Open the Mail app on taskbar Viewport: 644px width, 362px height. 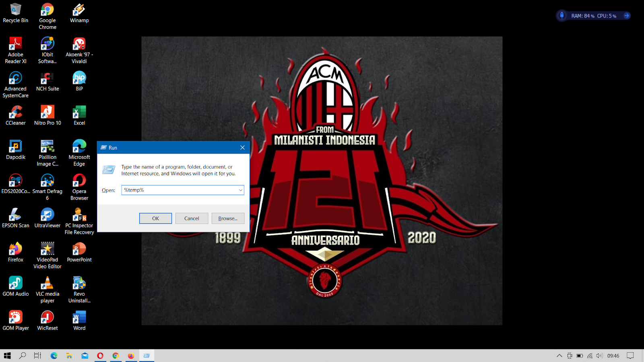point(85,356)
